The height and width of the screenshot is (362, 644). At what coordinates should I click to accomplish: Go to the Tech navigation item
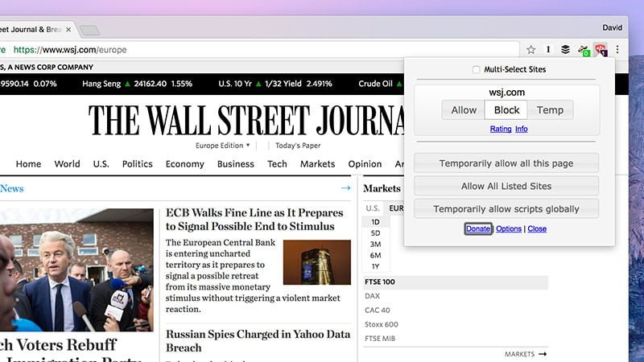(277, 164)
